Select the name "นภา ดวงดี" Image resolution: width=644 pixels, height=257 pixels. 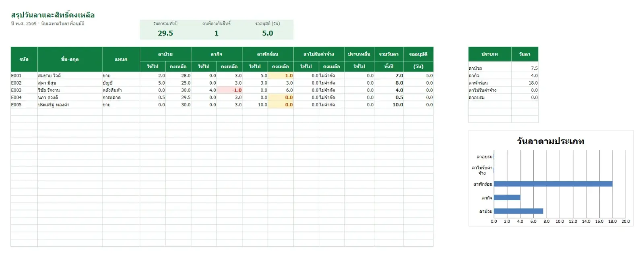click(x=48, y=97)
